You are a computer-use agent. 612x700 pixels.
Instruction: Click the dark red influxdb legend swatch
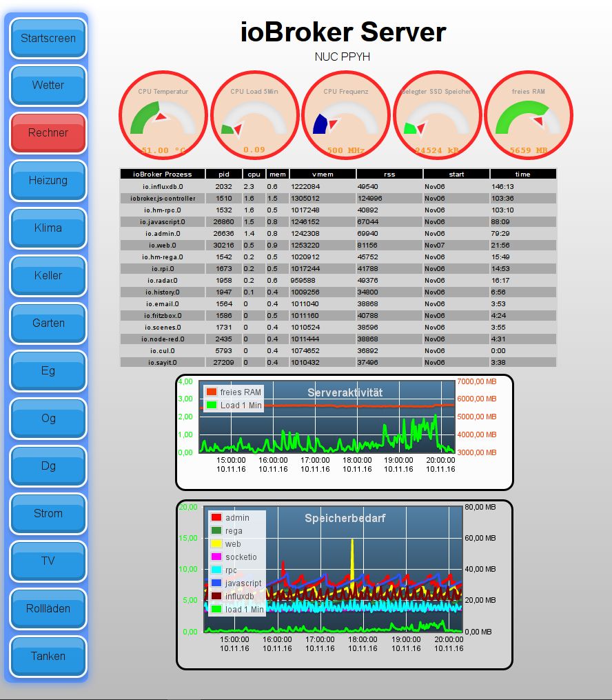pyautogui.click(x=216, y=596)
